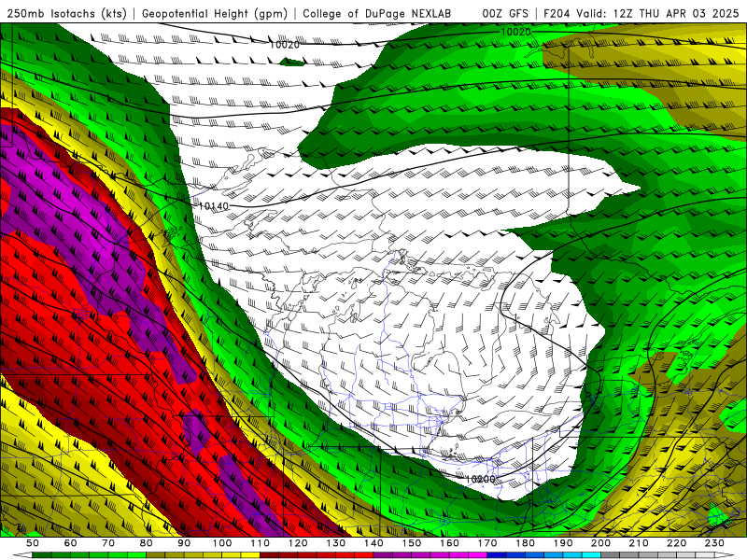Pick the purple colorbar swatch right of 140
This screenshot has height=560, width=747.
click(383, 555)
